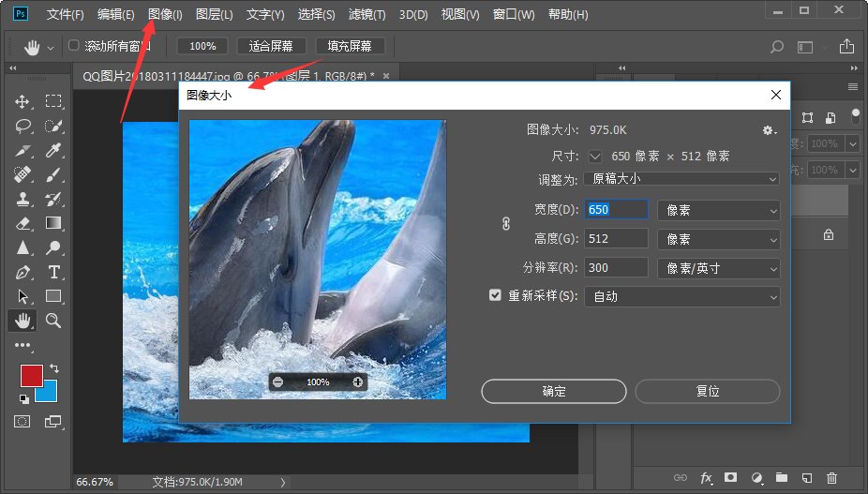Uncheck the 重新采样 checkbox
Viewport: 868px width, 494px height.
tap(495, 295)
